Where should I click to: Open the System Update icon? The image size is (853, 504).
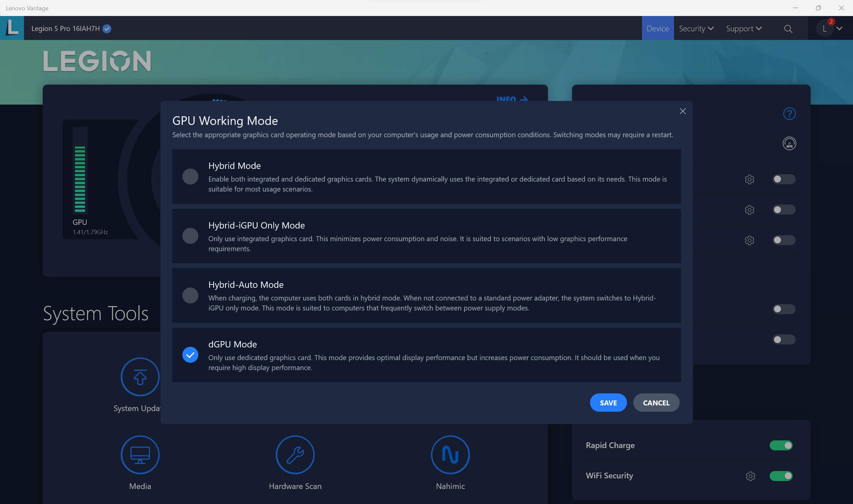point(140,377)
